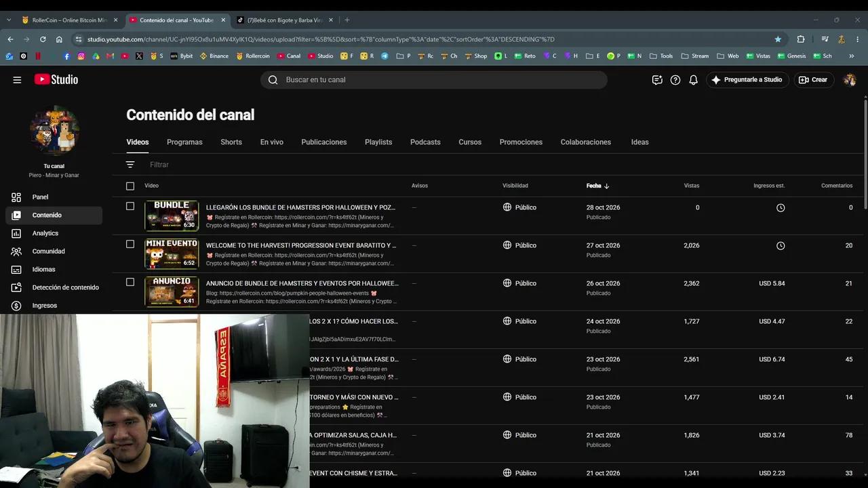Click the MINI EVENTO video thumbnail
868x488 pixels.
tap(172, 253)
